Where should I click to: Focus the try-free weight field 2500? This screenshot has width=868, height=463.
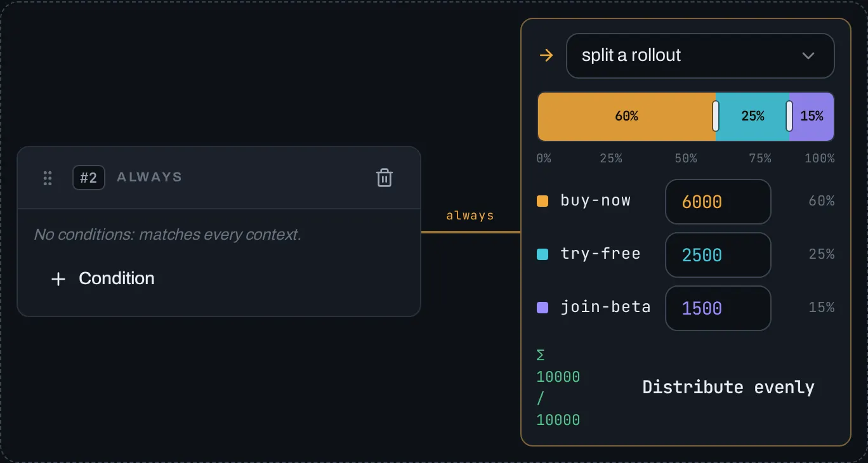tap(718, 255)
